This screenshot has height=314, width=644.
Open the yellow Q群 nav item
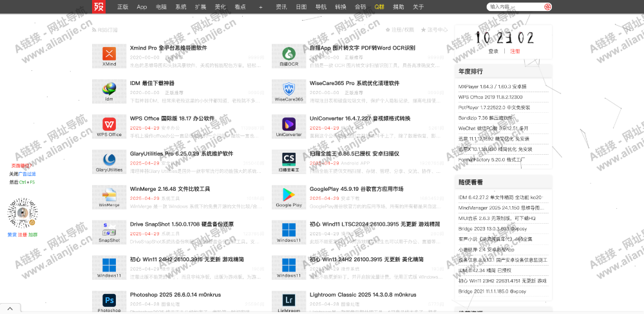coord(379,7)
